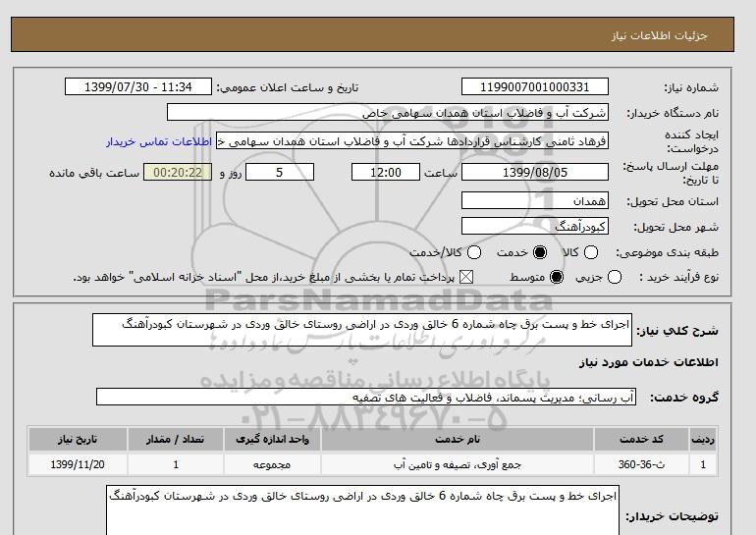Click the general description شرح کلی نیاز box

click(362, 330)
